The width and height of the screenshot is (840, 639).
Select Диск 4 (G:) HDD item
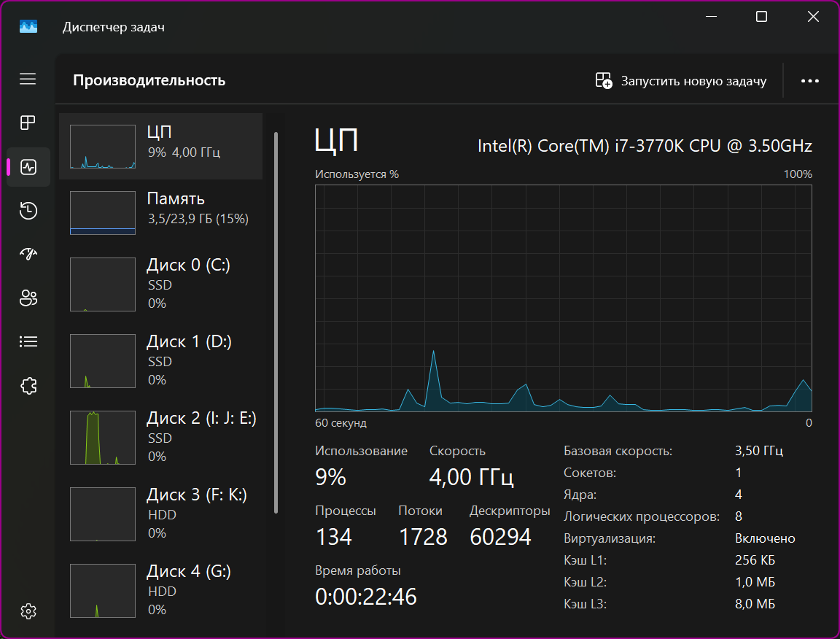tap(160, 590)
